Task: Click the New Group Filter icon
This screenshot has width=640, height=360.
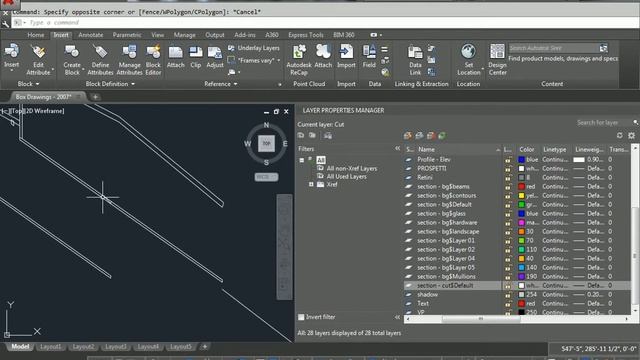Action: [x=312, y=136]
